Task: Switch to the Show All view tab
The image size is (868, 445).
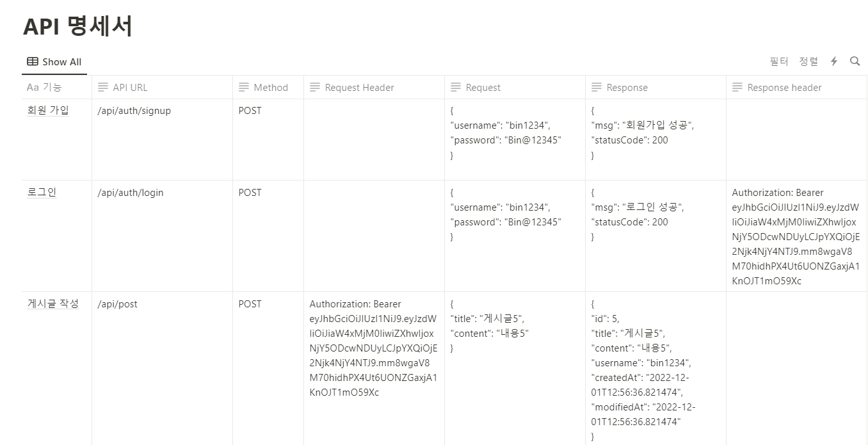Action: [x=54, y=62]
